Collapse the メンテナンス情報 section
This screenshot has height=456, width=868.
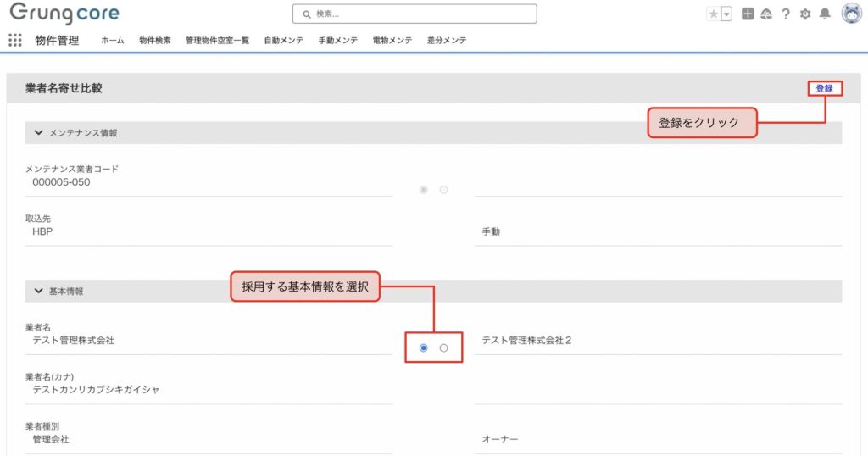pyautogui.click(x=39, y=133)
